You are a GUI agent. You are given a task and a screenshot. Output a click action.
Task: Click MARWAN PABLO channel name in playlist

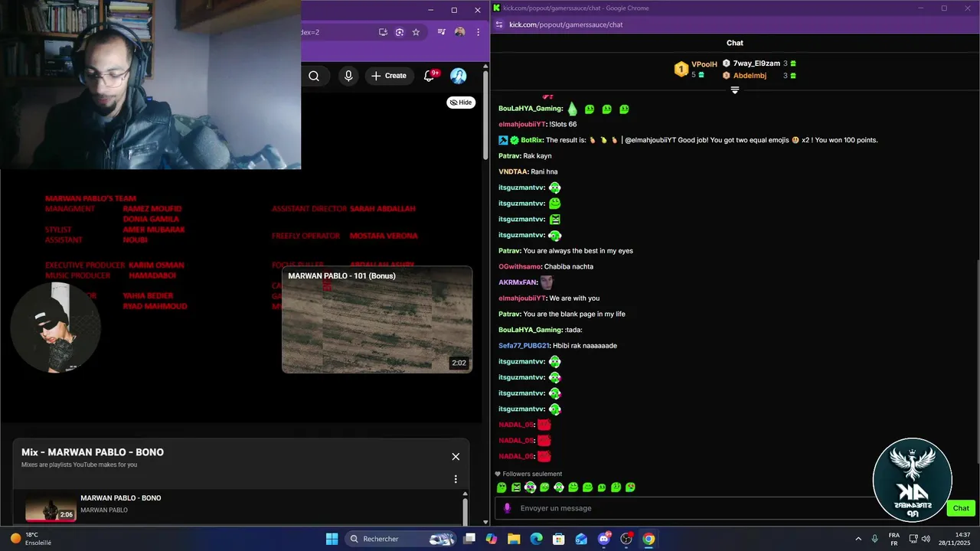pyautogui.click(x=104, y=510)
